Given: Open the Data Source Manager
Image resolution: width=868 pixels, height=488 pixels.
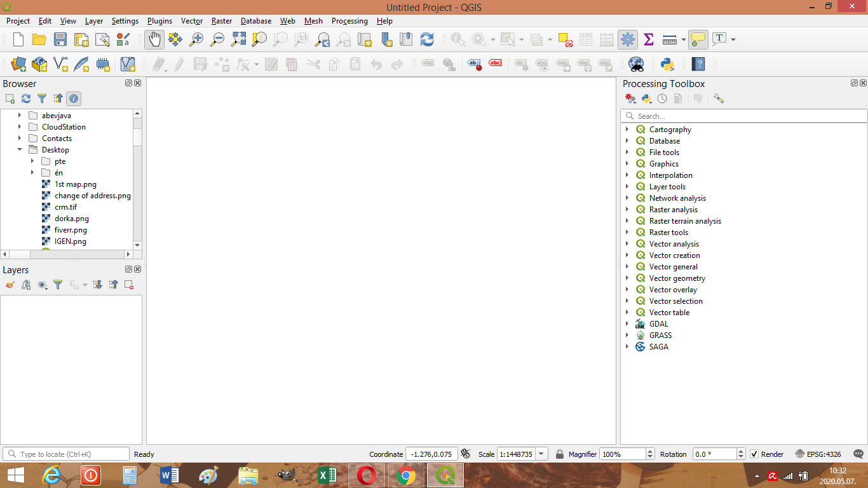Looking at the screenshot, I should coord(18,64).
